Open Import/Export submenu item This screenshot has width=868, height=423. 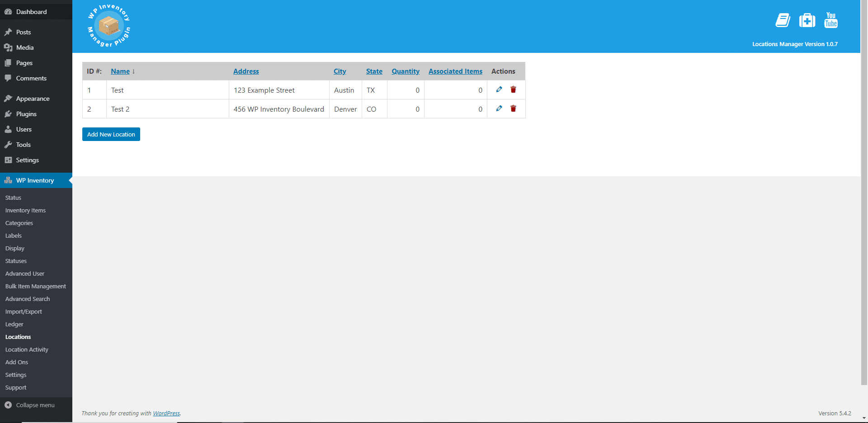click(x=24, y=311)
